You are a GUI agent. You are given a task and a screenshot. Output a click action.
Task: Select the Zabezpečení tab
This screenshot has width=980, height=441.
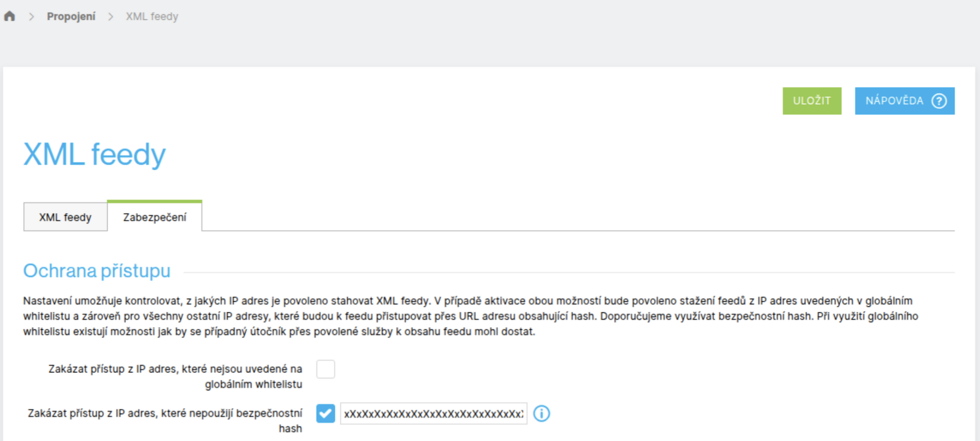(x=155, y=216)
